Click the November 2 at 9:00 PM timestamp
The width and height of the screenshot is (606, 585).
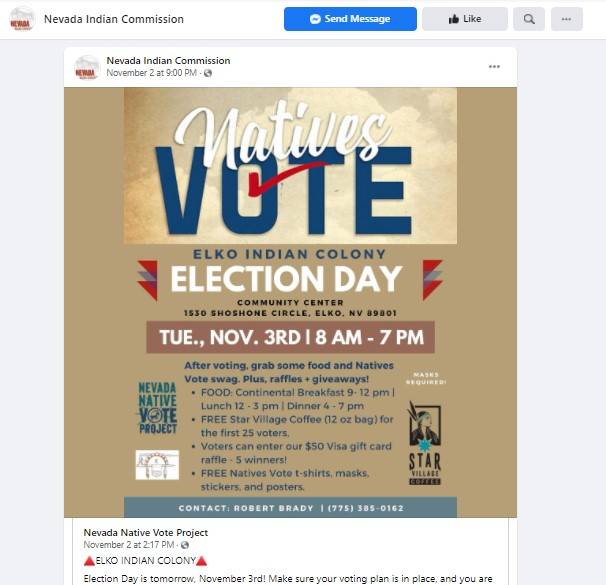click(151, 73)
